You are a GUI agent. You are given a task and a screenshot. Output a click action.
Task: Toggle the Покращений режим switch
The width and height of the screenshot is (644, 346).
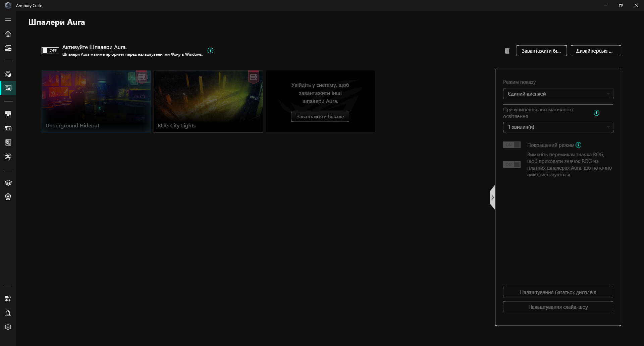[512, 145]
